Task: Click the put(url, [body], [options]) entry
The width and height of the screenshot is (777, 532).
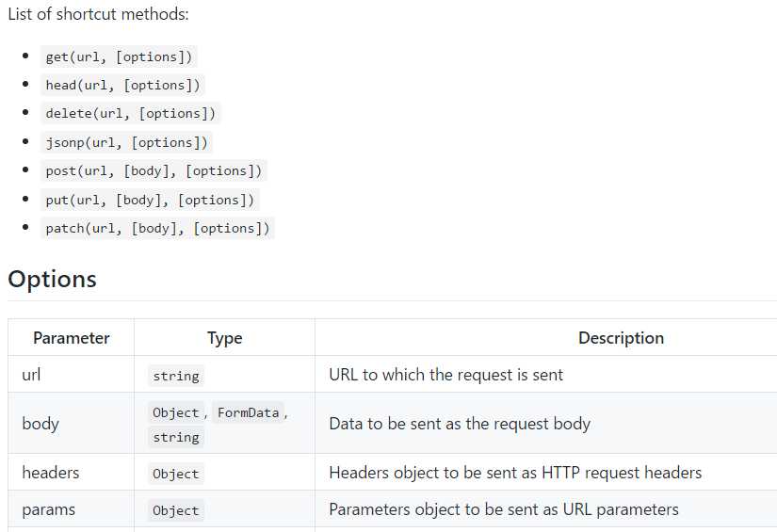Action: (150, 200)
